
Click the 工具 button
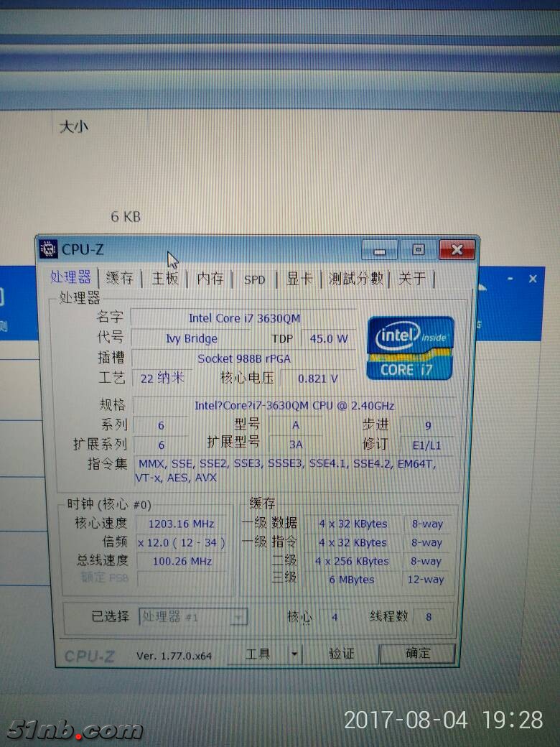tap(258, 654)
